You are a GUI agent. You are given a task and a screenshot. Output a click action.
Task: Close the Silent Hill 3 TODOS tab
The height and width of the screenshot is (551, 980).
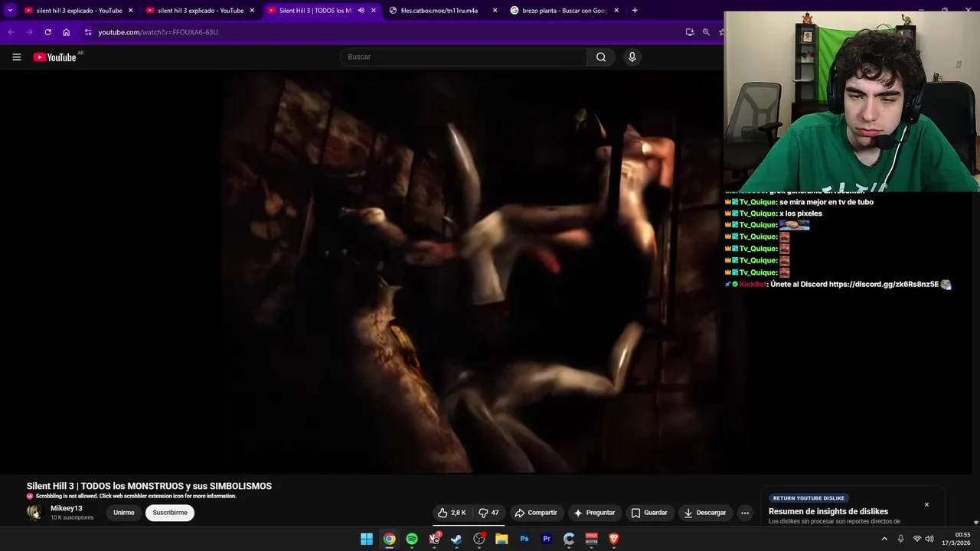(x=374, y=11)
